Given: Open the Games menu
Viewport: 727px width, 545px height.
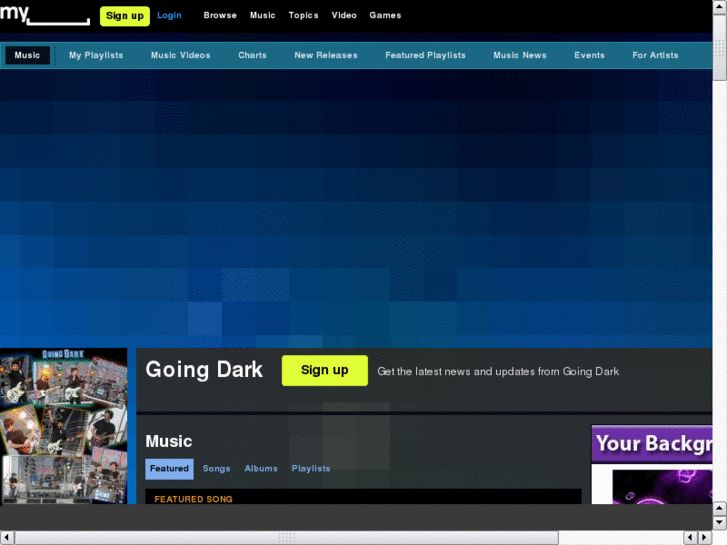Looking at the screenshot, I should point(385,15).
